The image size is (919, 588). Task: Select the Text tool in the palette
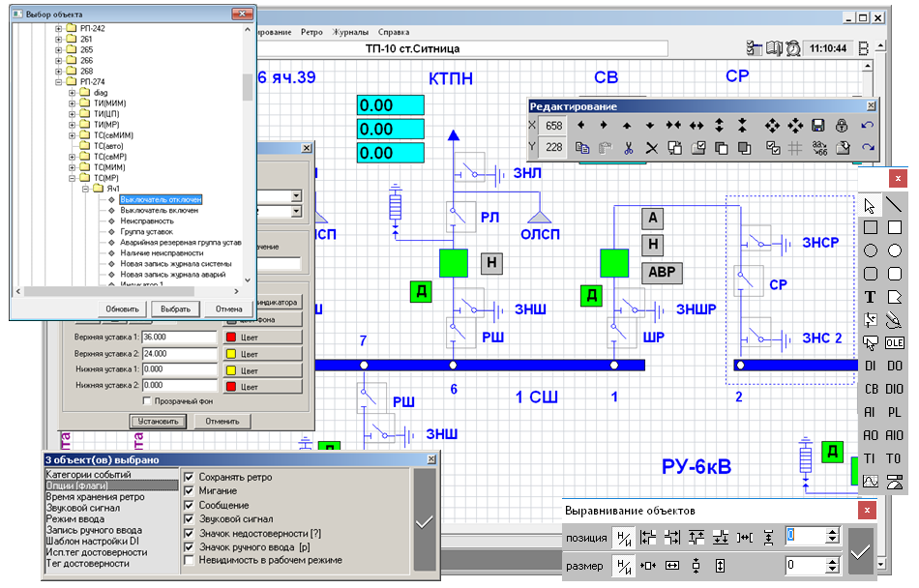click(870, 297)
